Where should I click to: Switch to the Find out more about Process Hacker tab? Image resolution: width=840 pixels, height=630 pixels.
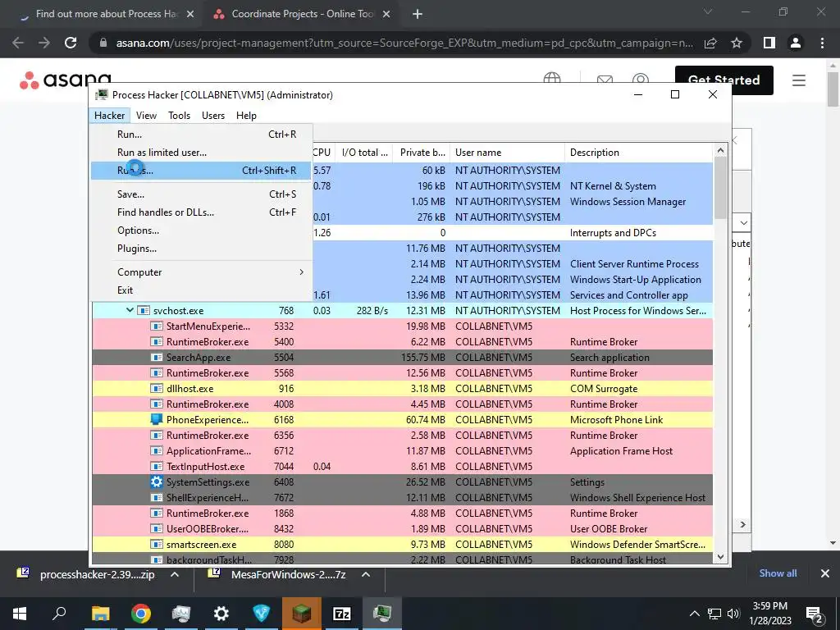point(106,14)
